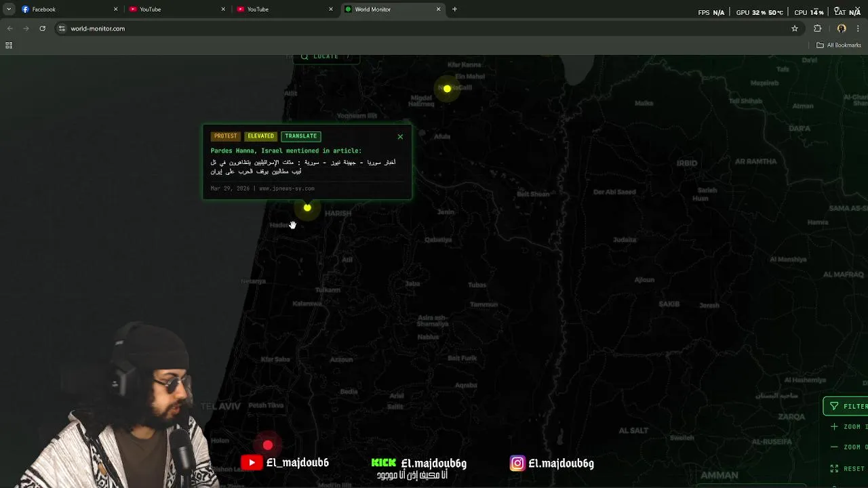Open a new browser tab

pyautogui.click(x=454, y=9)
